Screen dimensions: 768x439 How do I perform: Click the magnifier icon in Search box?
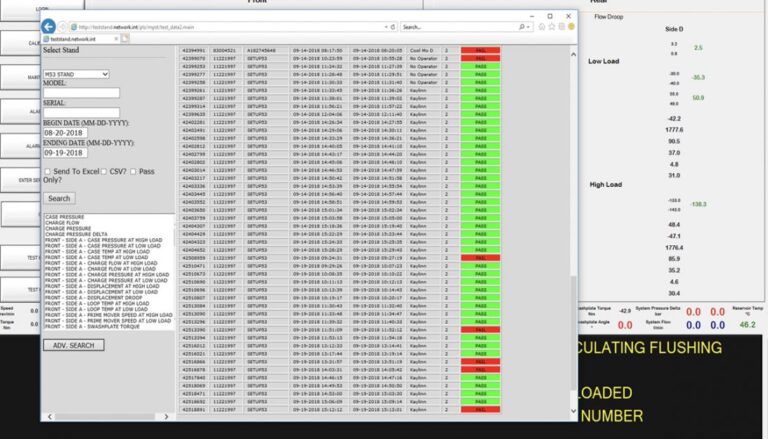[x=522, y=27]
